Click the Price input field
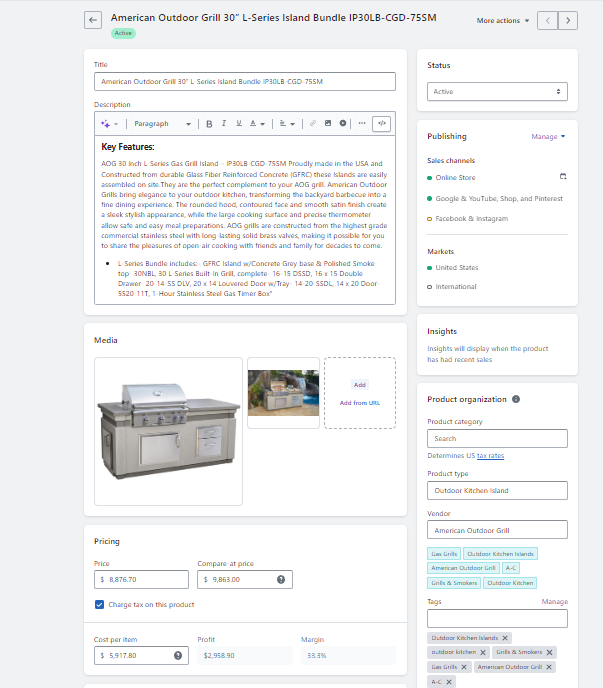 click(141, 580)
